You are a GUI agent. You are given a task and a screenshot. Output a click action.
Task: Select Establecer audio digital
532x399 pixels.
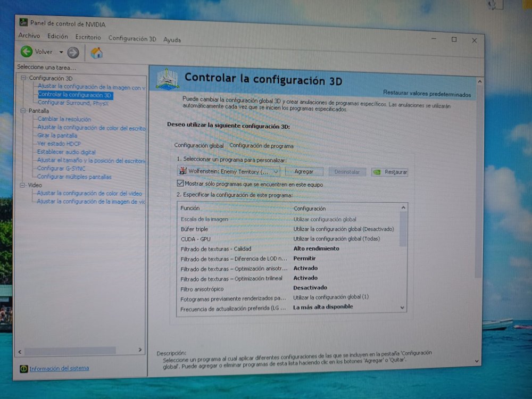[x=66, y=152]
